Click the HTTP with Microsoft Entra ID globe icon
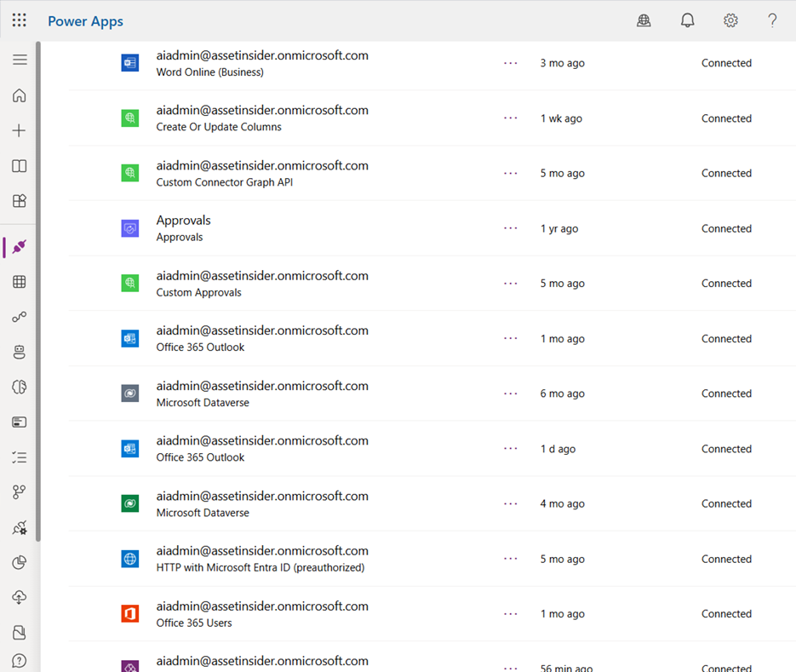The image size is (796, 672). coord(130,559)
